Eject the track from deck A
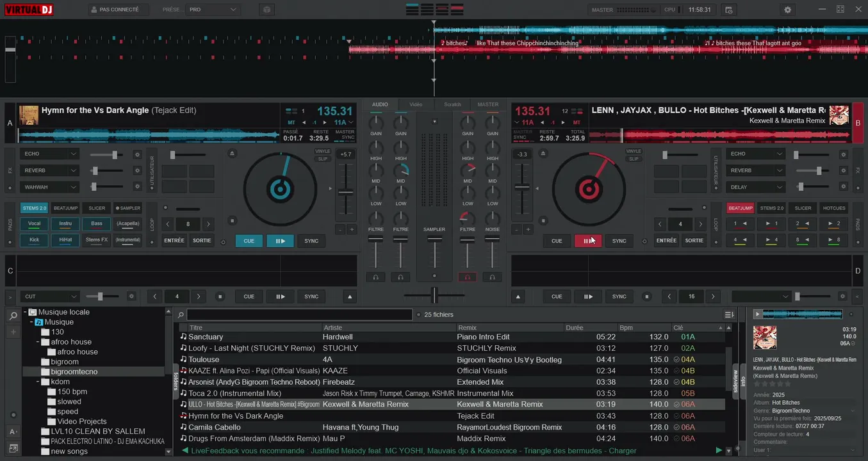The height and width of the screenshot is (461, 868). 232,153
